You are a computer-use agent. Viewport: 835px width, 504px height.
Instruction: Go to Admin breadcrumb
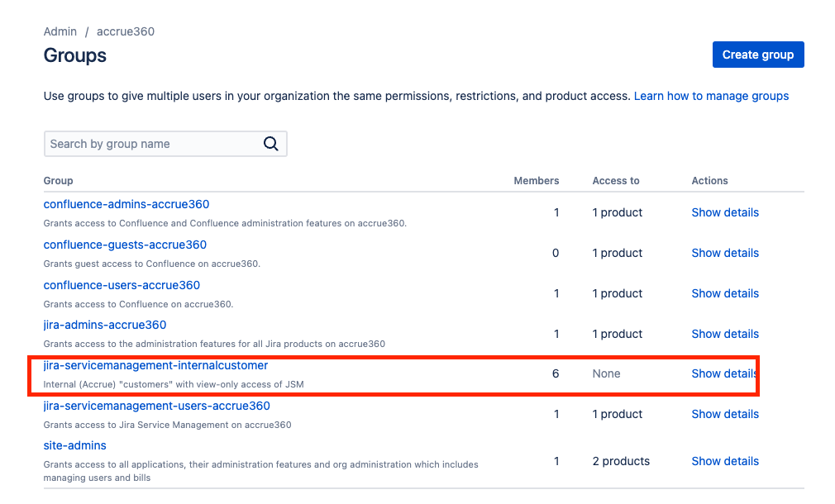click(x=60, y=31)
